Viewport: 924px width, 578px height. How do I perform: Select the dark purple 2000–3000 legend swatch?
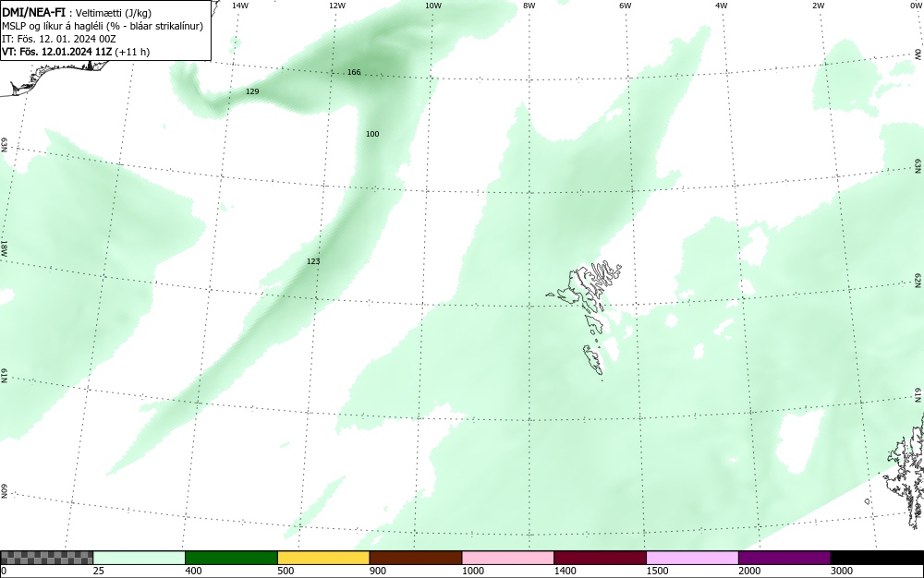click(784, 558)
